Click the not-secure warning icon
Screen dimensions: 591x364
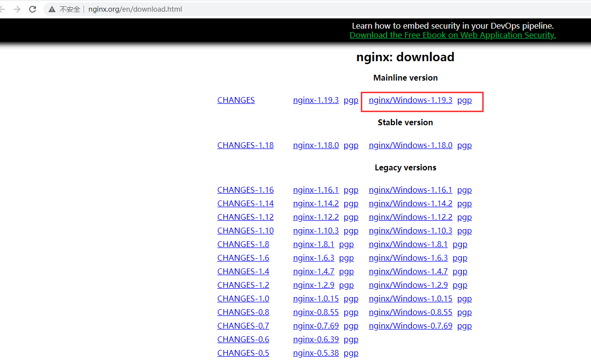coord(52,9)
